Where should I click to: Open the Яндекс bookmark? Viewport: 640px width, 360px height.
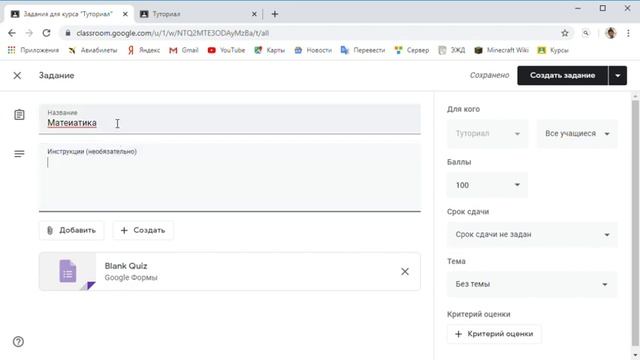coord(144,50)
